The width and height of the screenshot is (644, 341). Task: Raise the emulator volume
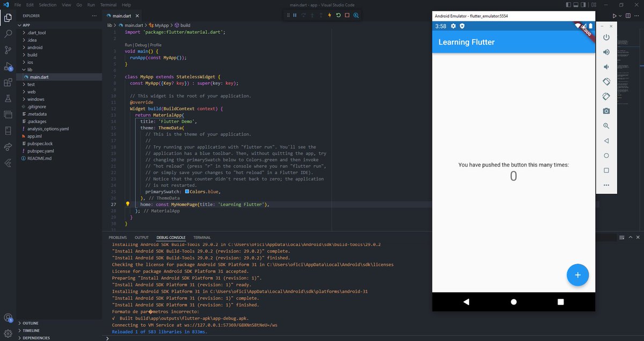pyautogui.click(x=606, y=52)
